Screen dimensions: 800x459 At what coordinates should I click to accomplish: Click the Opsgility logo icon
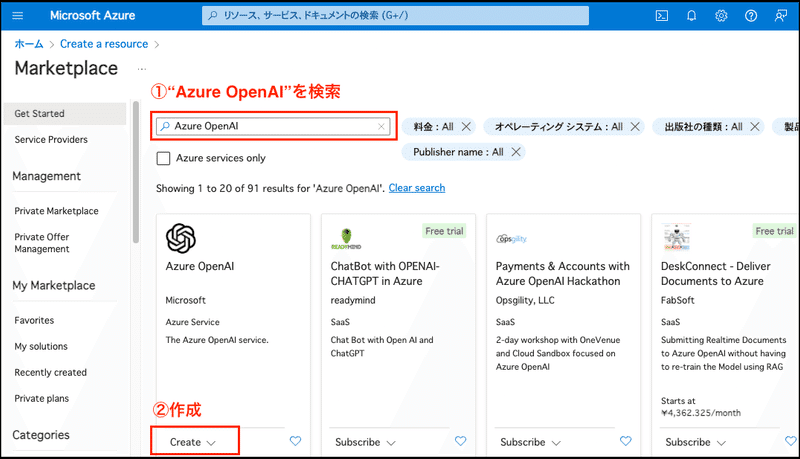point(512,239)
